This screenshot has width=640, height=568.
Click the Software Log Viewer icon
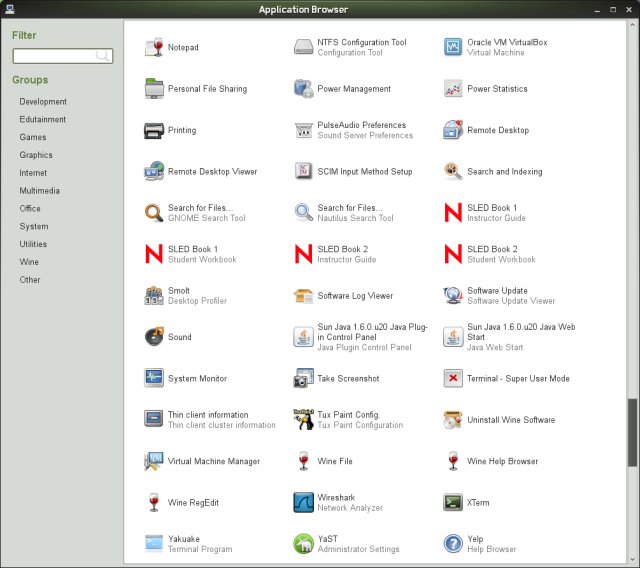(304, 296)
